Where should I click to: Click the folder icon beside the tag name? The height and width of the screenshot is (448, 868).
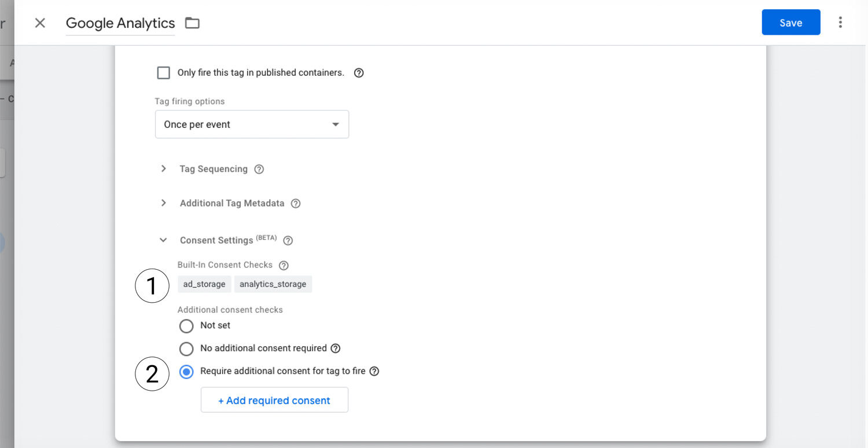pyautogui.click(x=192, y=23)
